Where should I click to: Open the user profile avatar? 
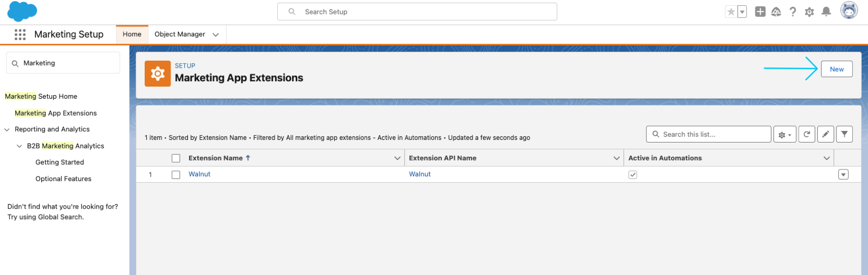point(849,11)
